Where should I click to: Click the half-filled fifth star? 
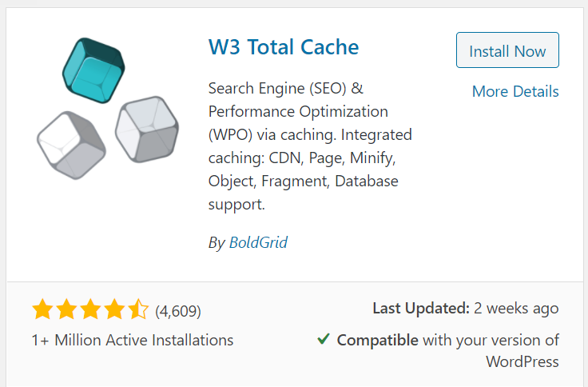[138, 309]
